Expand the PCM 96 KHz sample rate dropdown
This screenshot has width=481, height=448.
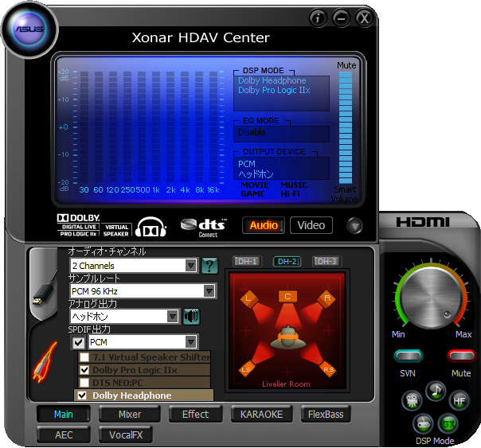point(209,291)
